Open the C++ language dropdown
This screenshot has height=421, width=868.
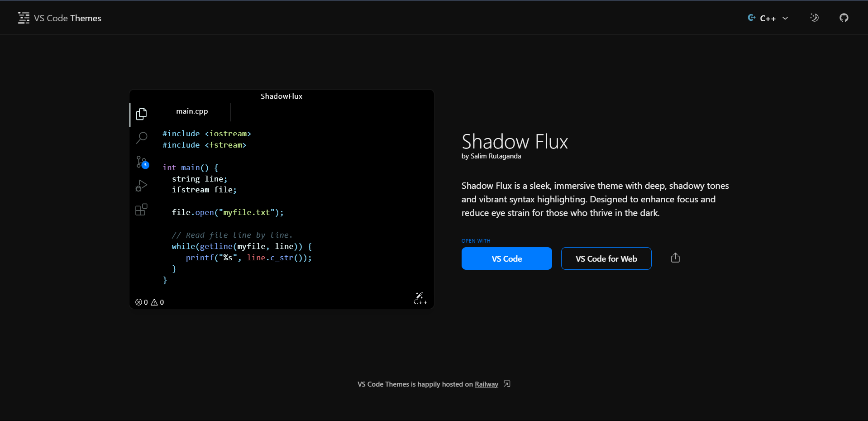(768, 18)
